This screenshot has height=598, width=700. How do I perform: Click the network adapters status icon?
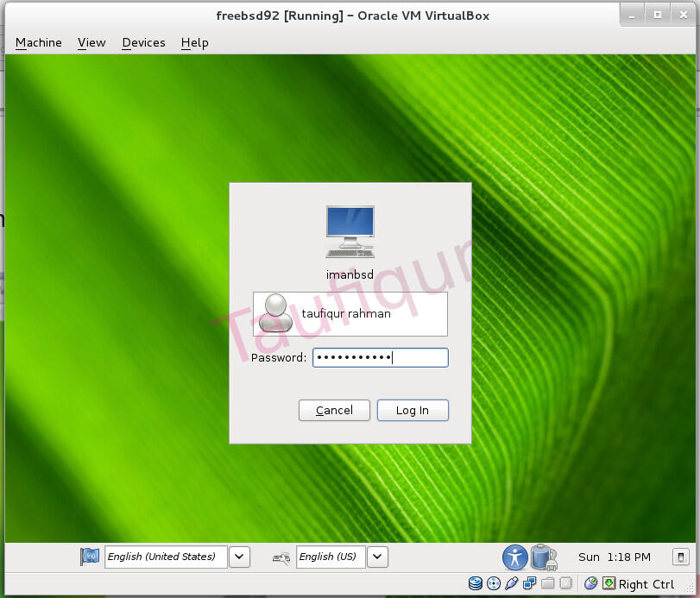tap(529, 583)
